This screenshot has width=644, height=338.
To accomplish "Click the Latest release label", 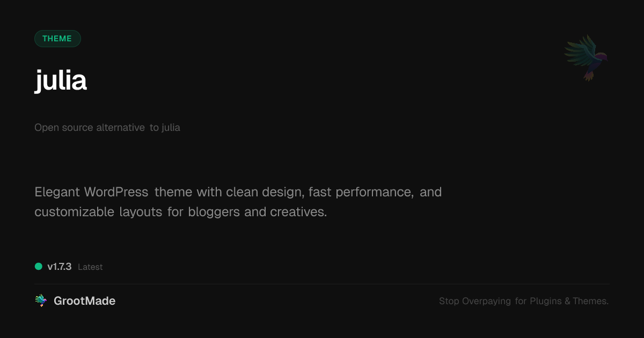I will (x=90, y=267).
